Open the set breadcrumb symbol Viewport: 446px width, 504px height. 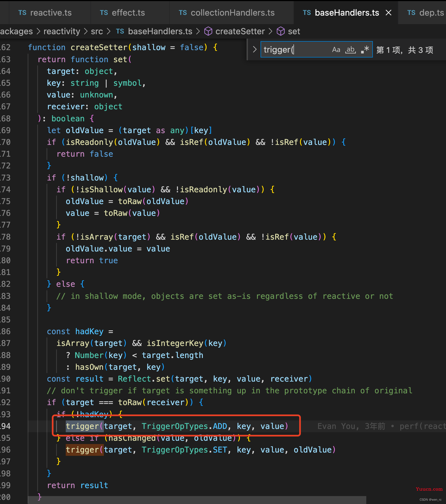coord(294,31)
